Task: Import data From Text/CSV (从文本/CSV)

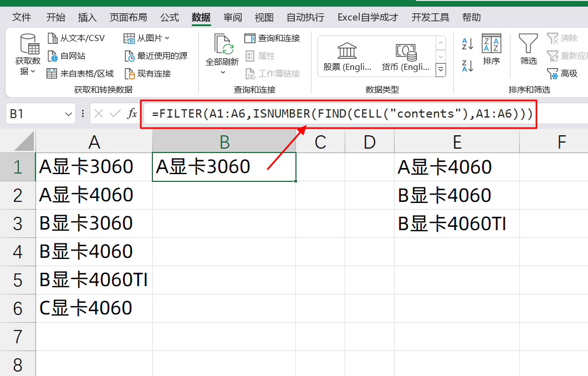Action: pyautogui.click(x=76, y=38)
